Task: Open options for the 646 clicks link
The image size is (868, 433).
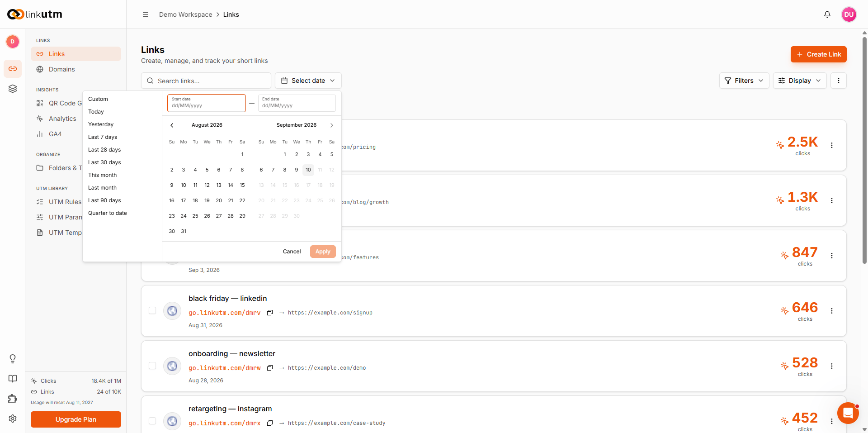Action: pos(832,311)
